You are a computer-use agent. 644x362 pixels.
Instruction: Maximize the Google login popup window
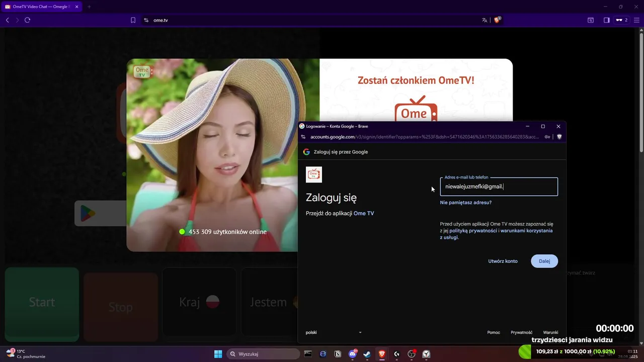(543, 126)
